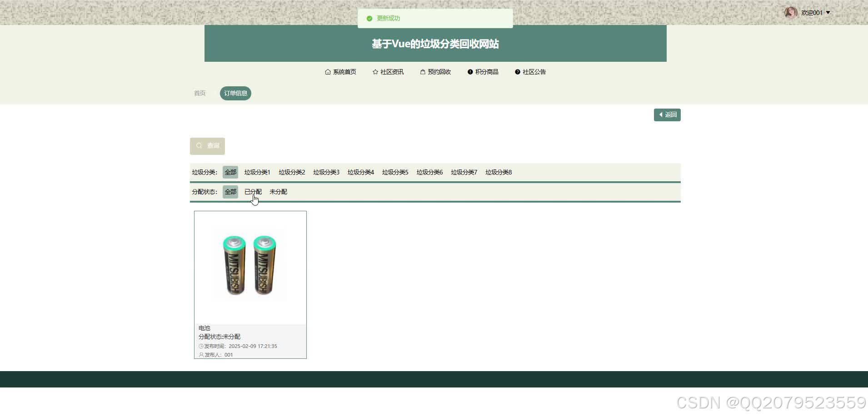Choose 全部 in the 分配状态 row
Image resolution: width=868 pixels, height=417 pixels.
tap(230, 191)
